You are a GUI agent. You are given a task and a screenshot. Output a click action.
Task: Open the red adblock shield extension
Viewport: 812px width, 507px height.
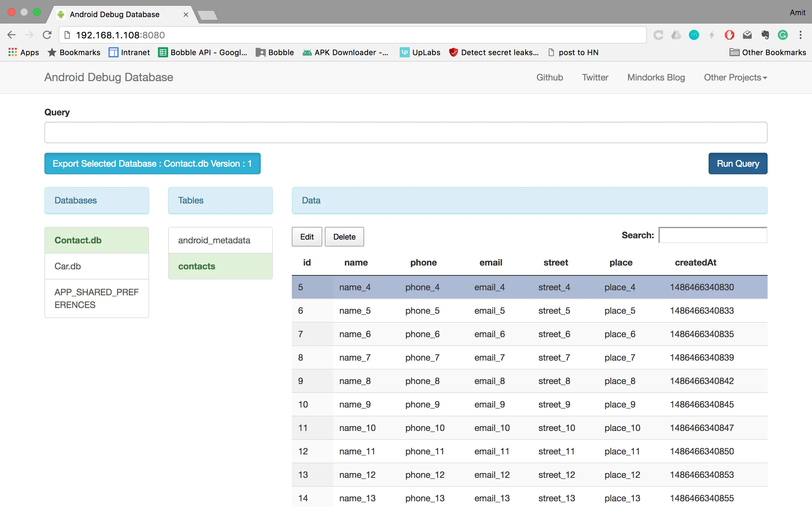(730, 35)
